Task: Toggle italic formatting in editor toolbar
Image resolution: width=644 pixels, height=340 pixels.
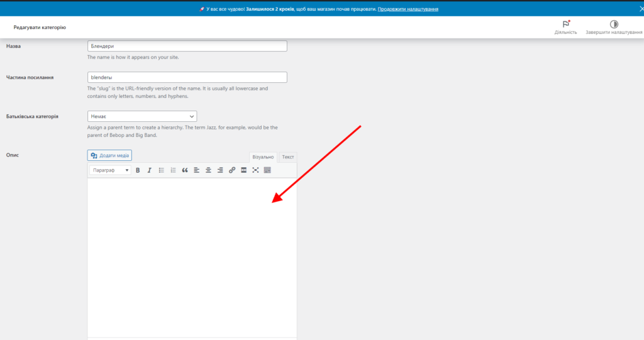Action: [x=149, y=170]
